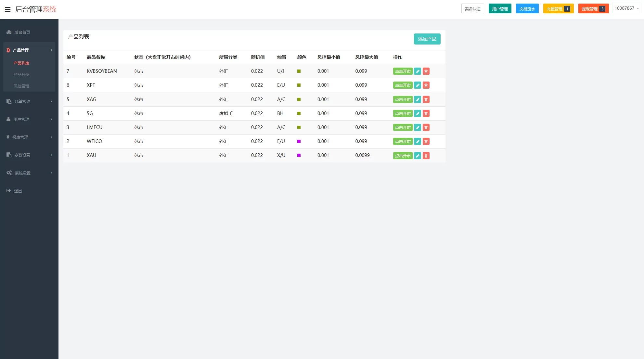Open the 10087867 account dropdown

[626, 8]
